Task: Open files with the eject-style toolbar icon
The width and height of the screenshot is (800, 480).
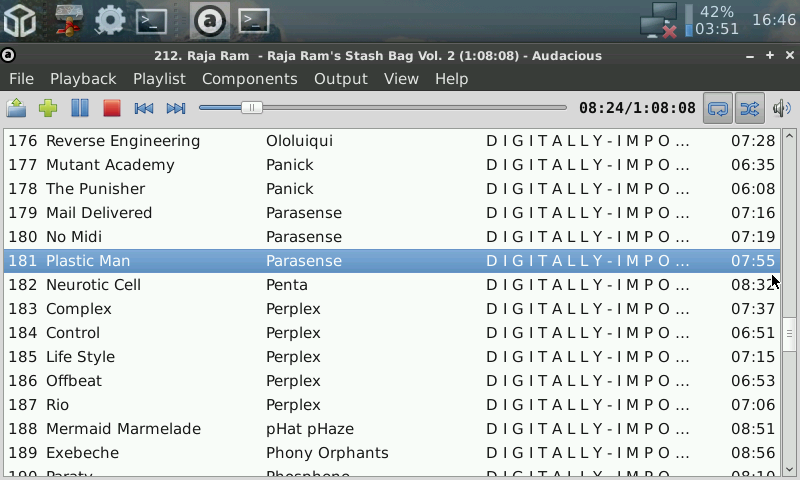Action: point(16,108)
